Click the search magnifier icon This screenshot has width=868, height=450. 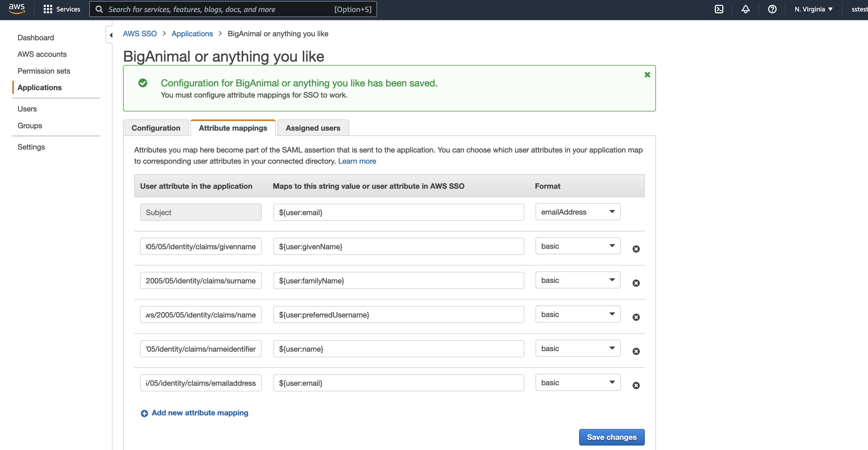(x=99, y=9)
